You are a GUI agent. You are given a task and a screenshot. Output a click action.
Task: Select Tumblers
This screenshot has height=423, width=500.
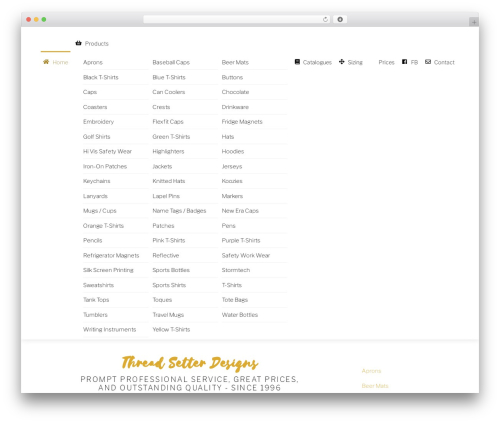tap(95, 315)
